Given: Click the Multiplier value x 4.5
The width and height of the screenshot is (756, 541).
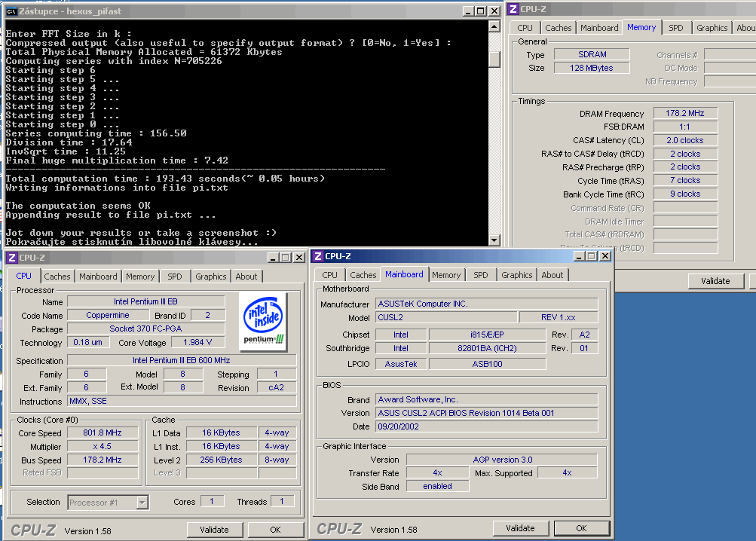Looking at the screenshot, I should coord(103,447).
